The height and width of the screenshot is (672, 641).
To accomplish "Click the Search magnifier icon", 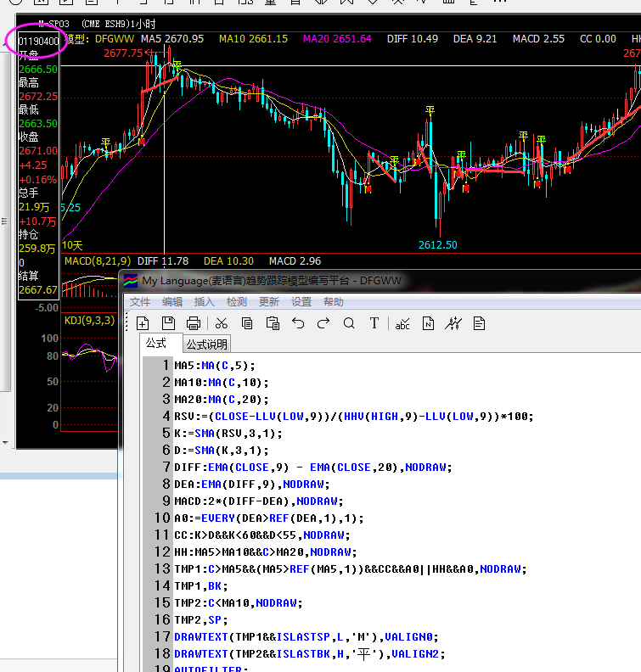I will [349, 323].
